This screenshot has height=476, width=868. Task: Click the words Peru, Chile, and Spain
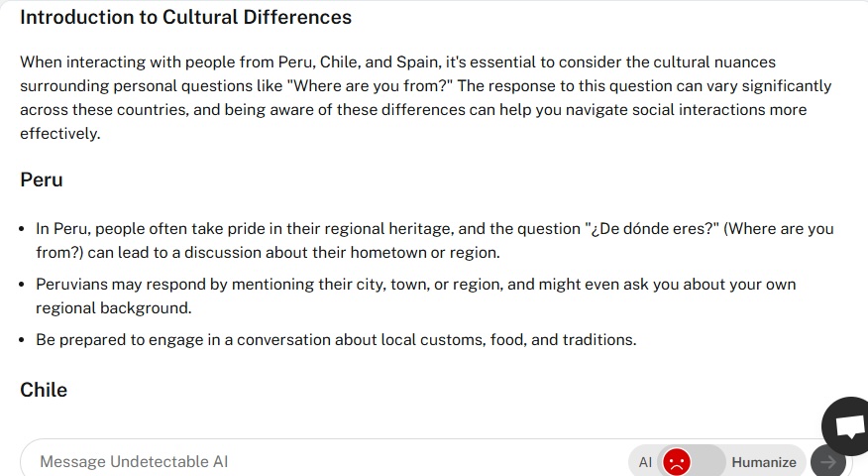click(x=360, y=62)
